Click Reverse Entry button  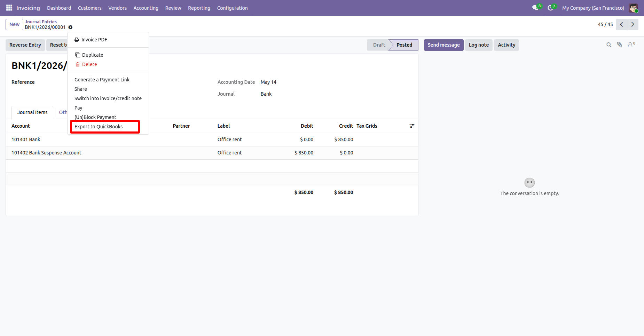(x=25, y=45)
